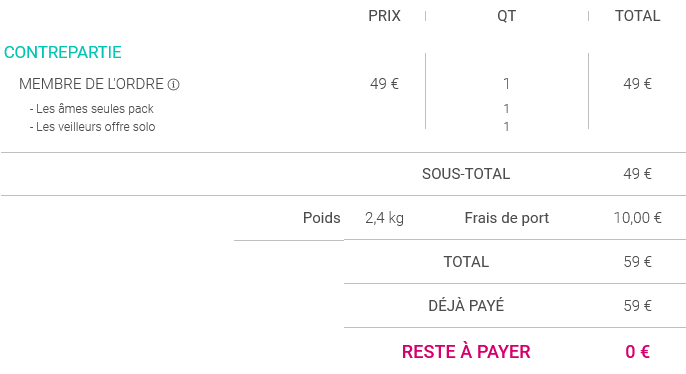The height and width of the screenshot is (374, 686).
Task: Click the TOTAL 59 € amount row
Action: (515, 262)
